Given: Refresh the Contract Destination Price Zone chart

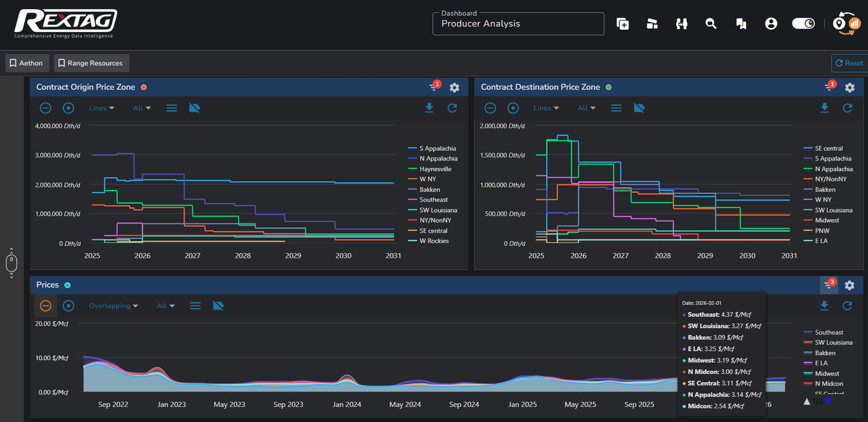Looking at the screenshot, I should coord(848,108).
